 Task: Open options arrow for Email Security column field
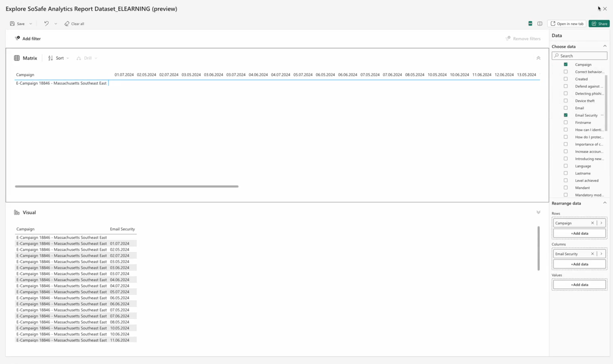[x=601, y=254]
